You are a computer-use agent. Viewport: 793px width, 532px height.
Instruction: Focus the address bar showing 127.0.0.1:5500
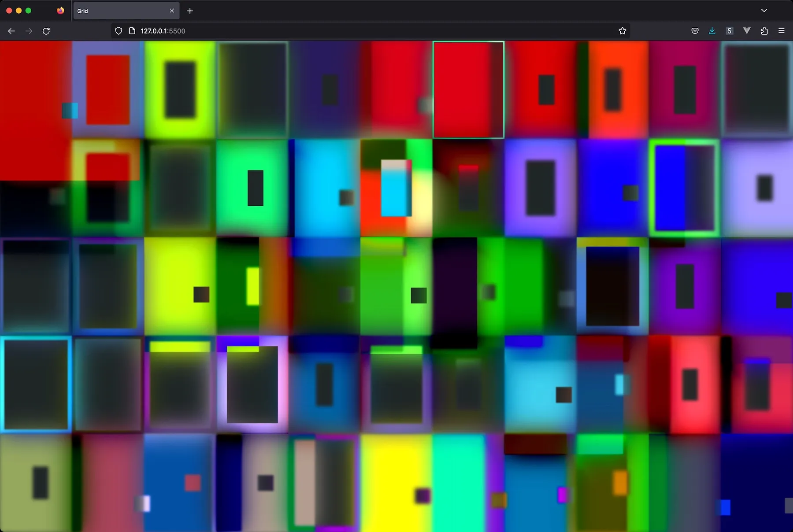point(352,31)
